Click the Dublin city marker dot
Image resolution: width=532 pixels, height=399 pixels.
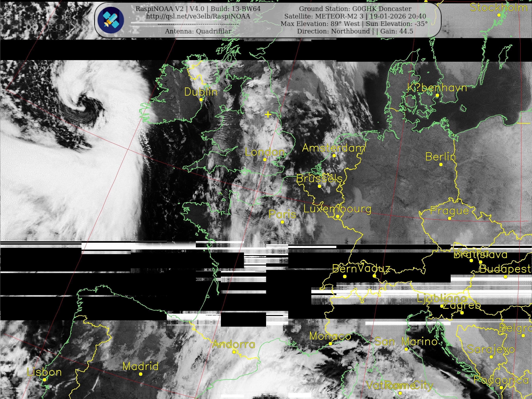click(x=201, y=100)
